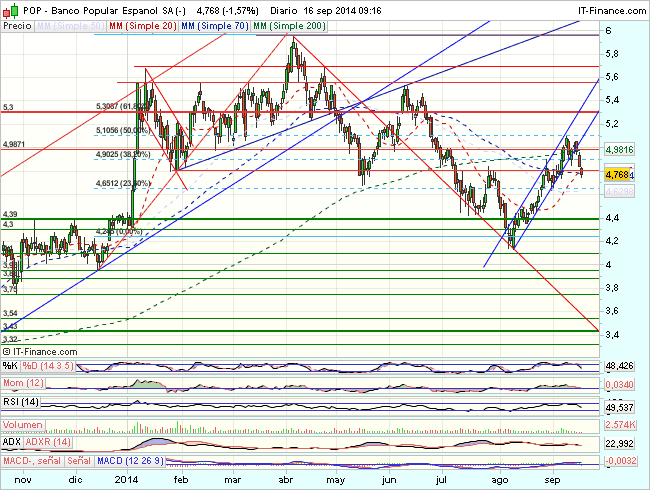Click the 16 sep 2014 09:16 date text
The image size is (650, 490).
tap(342, 11)
